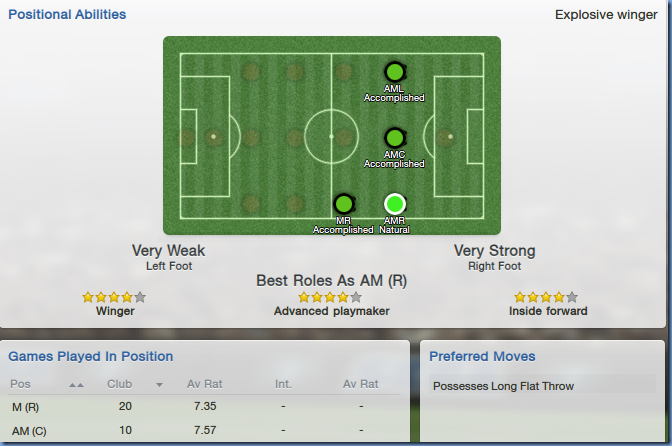Select the Inside forward role label
This screenshot has width=672, height=446.
point(546,311)
